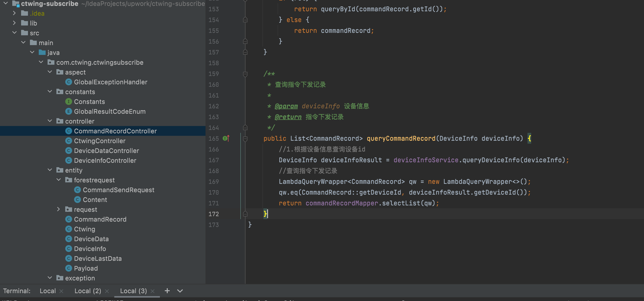
Task: Click the java source root folder icon
Action: pyautogui.click(x=42, y=52)
